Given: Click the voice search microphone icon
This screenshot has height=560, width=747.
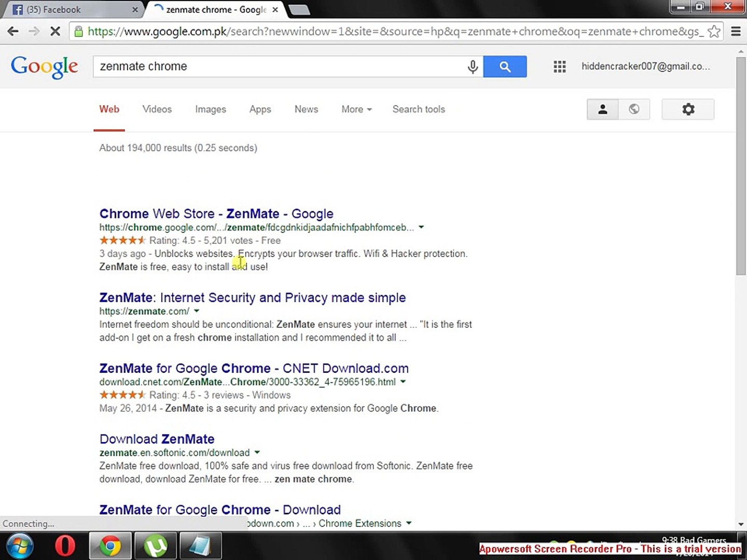Looking at the screenshot, I should point(473,66).
